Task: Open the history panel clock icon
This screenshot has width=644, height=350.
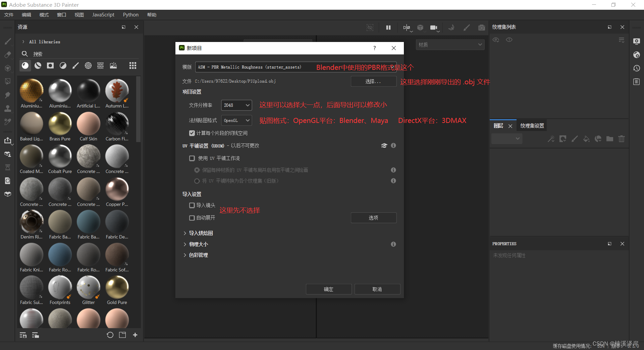Action: [637, 68]
